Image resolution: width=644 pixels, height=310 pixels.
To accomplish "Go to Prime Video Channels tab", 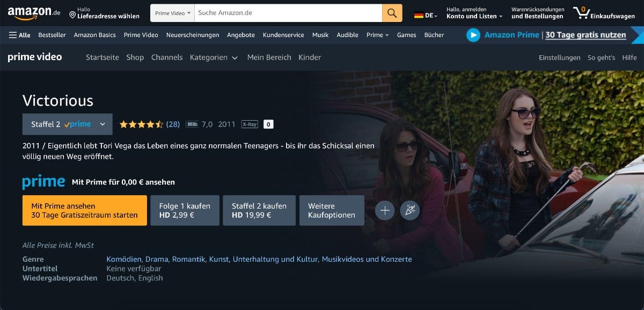I will click(167, 57).
